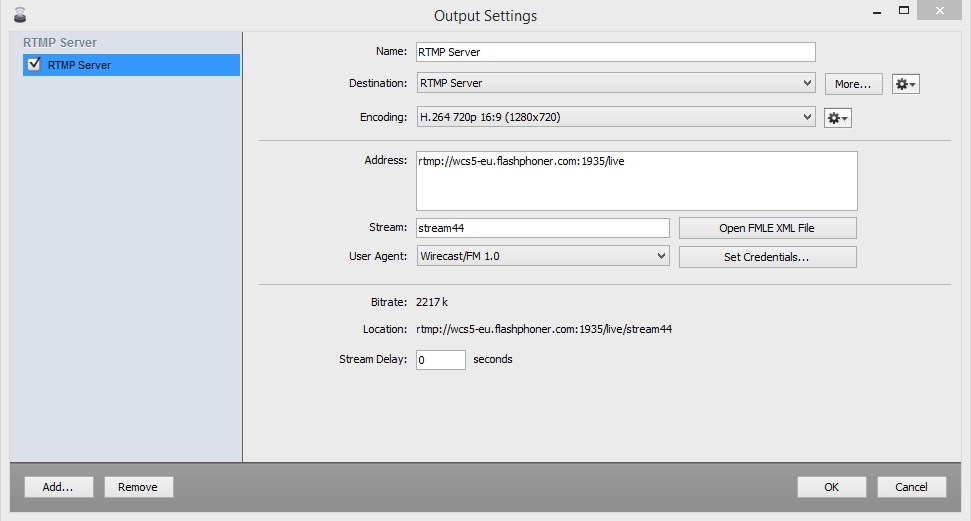Open the destination gear settings menu
Screen dimensions: 971x521
[905, 84]
